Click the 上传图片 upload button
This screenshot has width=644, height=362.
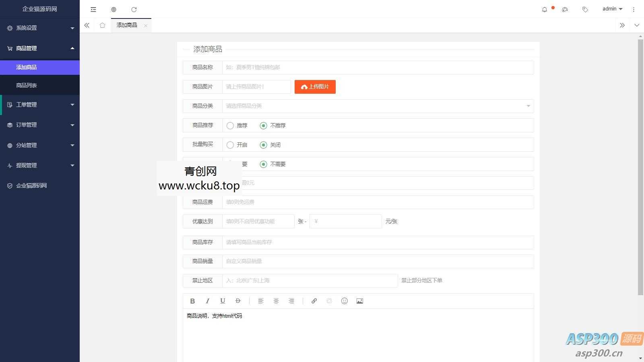click(315, 86)
